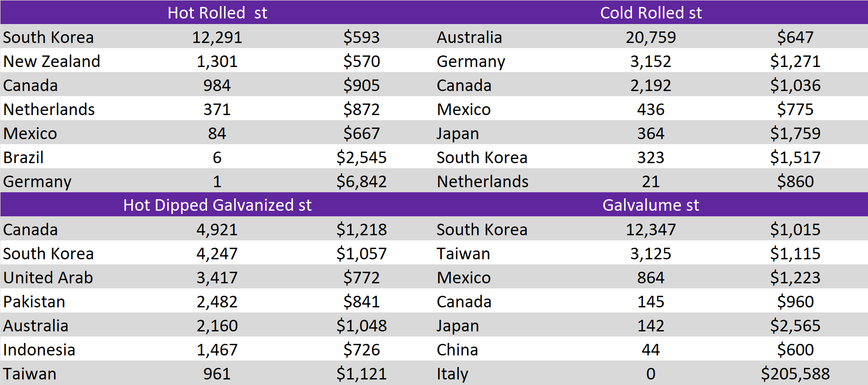Select the 4,921 Canada volume cell
The width and height of the screenshot is (868, 385).
point(217,229)
